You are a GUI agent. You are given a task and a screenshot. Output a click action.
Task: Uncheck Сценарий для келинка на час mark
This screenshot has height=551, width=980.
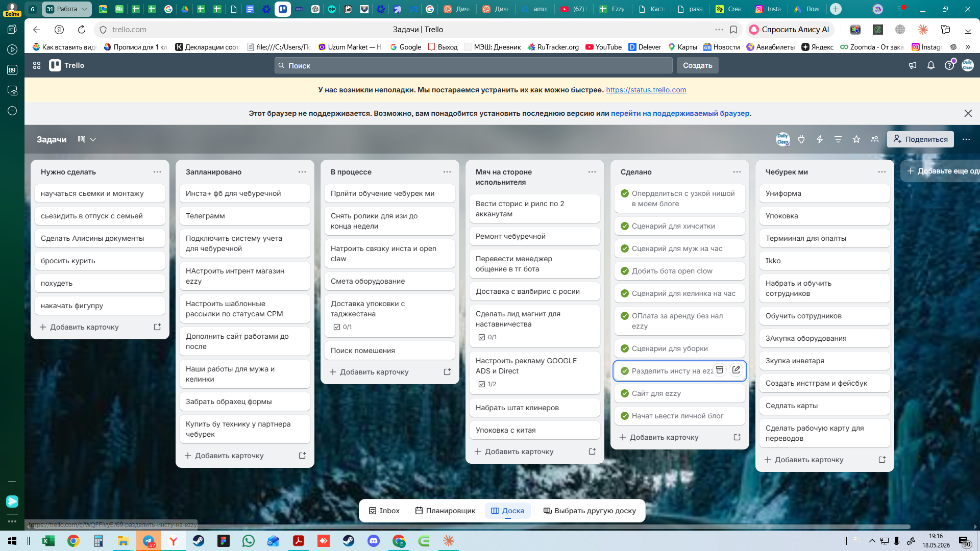[x=625, y=293]
